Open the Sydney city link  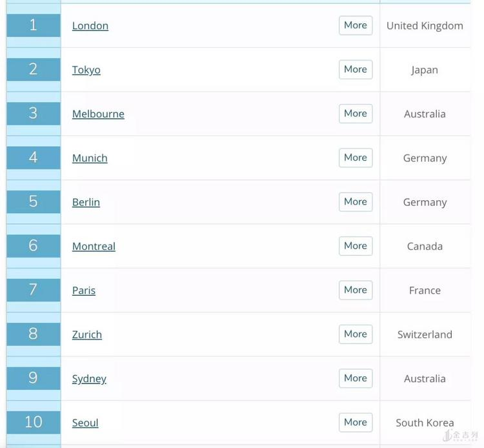(89, 378)
